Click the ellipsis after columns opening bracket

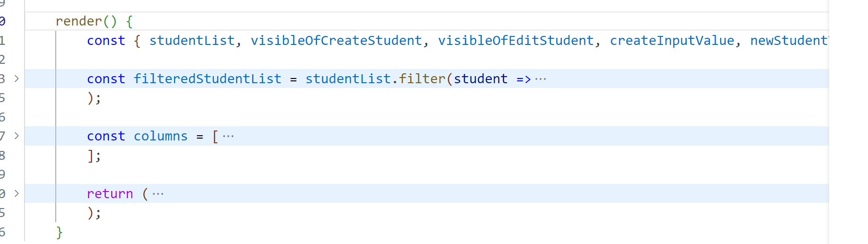click(x=228, y=136)
